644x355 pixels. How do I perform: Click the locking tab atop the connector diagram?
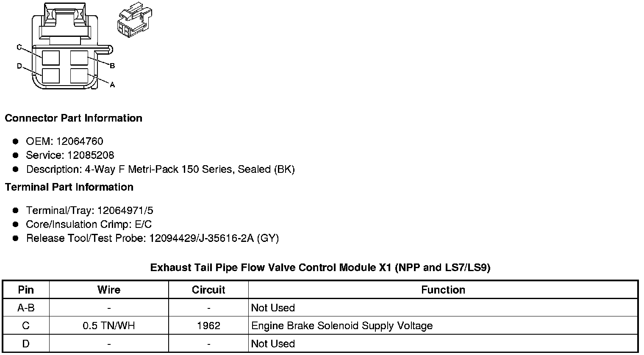click(x=65, y=21)
